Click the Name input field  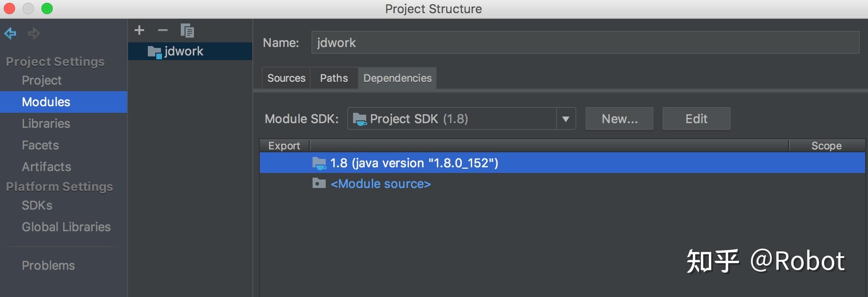[585, 43]
